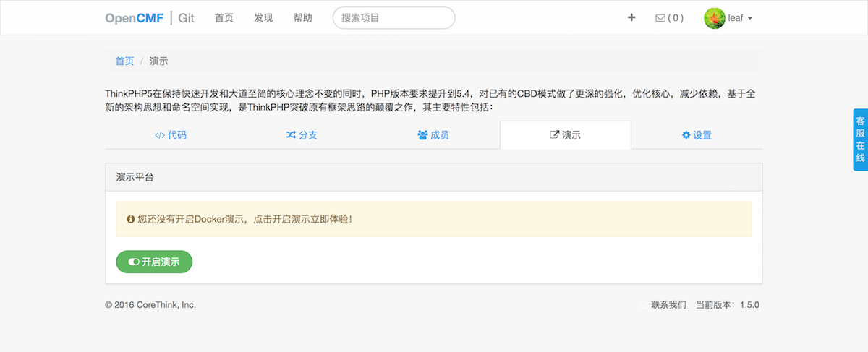Go to 首页 in the top navbar
868x352 pixels.
click(x=224, y=18)
